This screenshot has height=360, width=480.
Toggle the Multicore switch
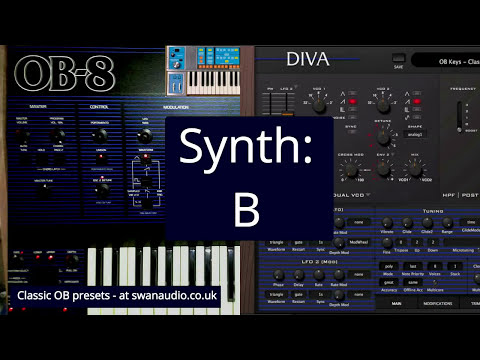(435, 282)
